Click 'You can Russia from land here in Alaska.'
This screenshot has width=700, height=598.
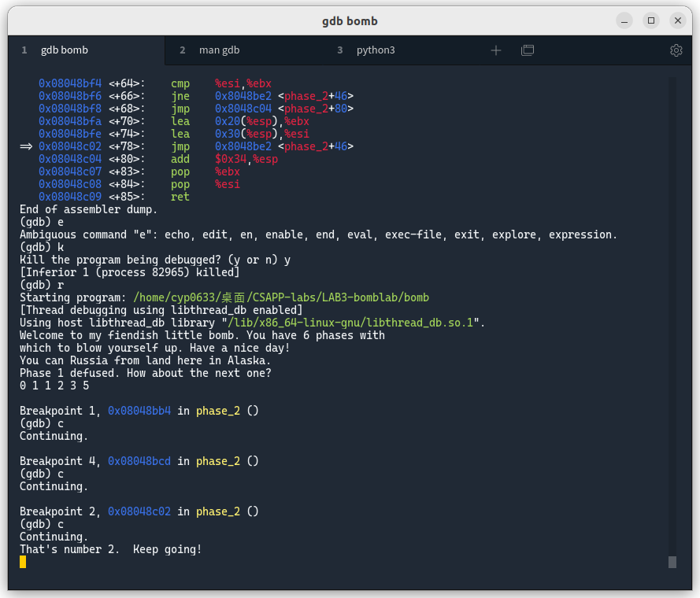[146, 360]
